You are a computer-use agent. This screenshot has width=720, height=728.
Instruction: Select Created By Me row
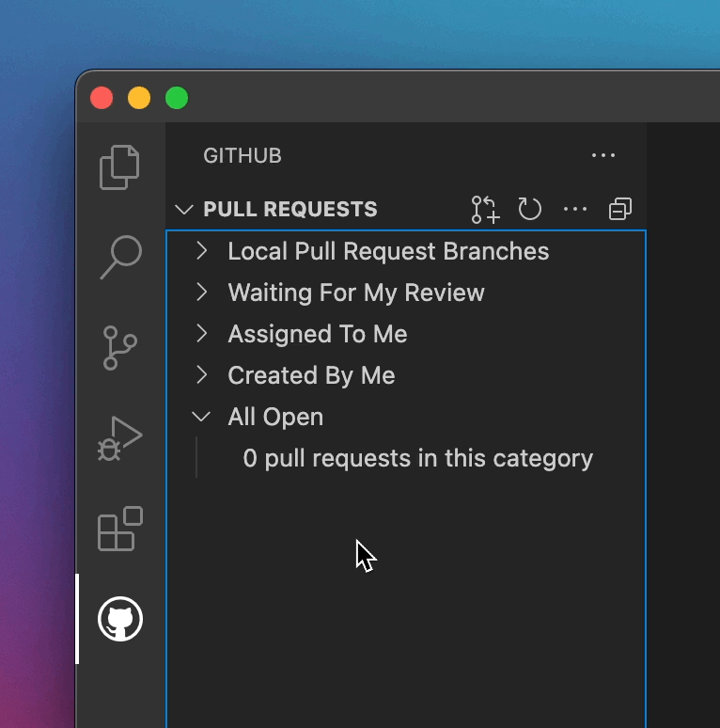click(406, 375)
